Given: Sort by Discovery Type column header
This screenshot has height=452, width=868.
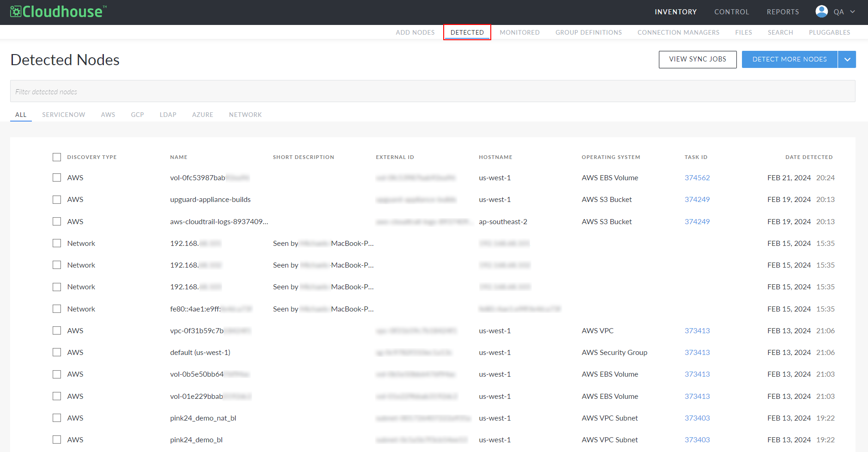Looking at the screenshot, I should (92, 157).
